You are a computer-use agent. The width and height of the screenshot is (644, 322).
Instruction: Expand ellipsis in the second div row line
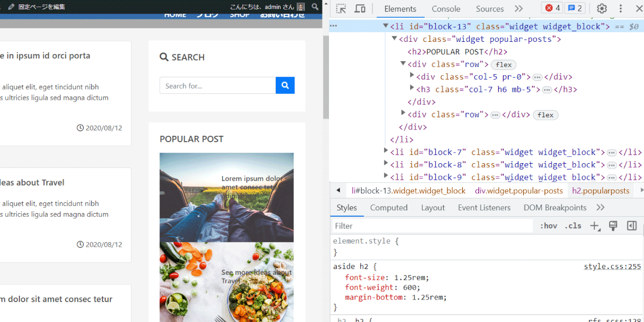(x=495, y=115)
